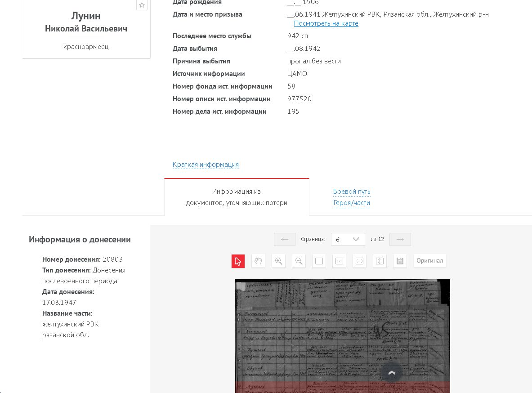Add Лунин record to favorites with star
The width and height of the screenshot is (532, 393).
(x=142, y=5)
